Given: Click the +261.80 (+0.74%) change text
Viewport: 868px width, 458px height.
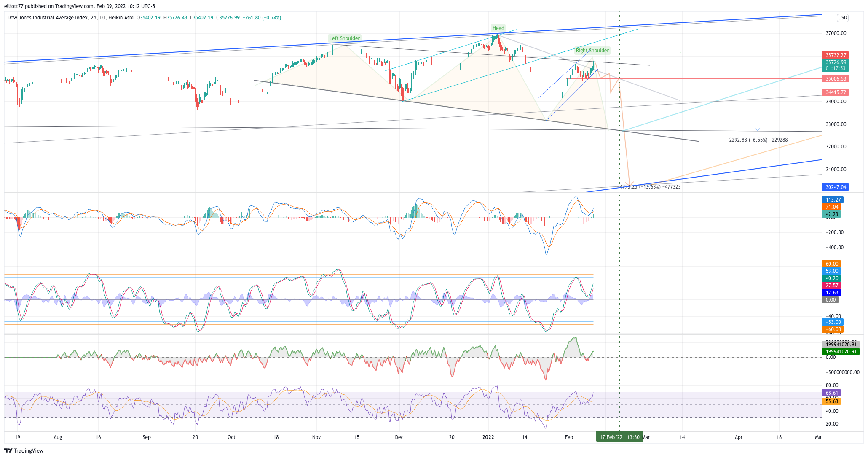Looking at the screenshot, I should (x=262, y=18).
